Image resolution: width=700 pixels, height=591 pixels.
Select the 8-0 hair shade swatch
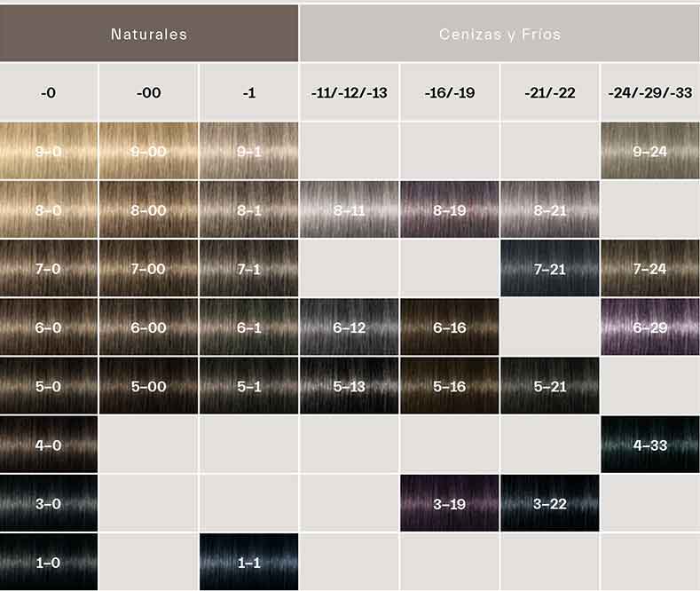point(49,209)
